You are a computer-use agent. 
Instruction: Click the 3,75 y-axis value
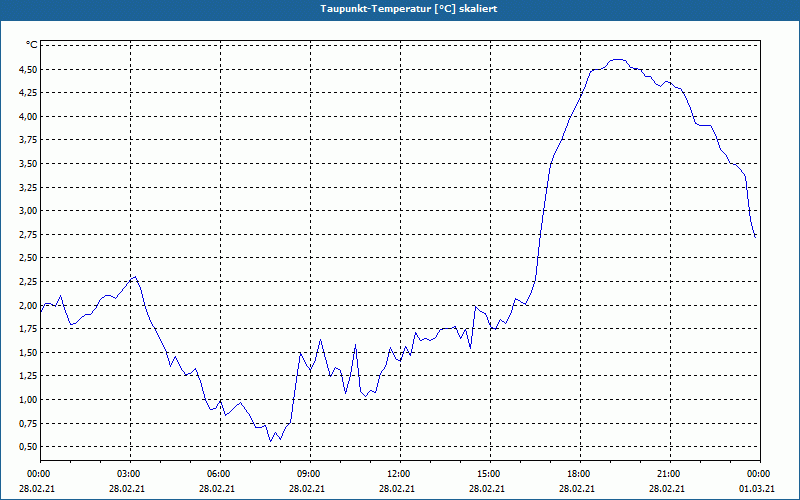28,140
